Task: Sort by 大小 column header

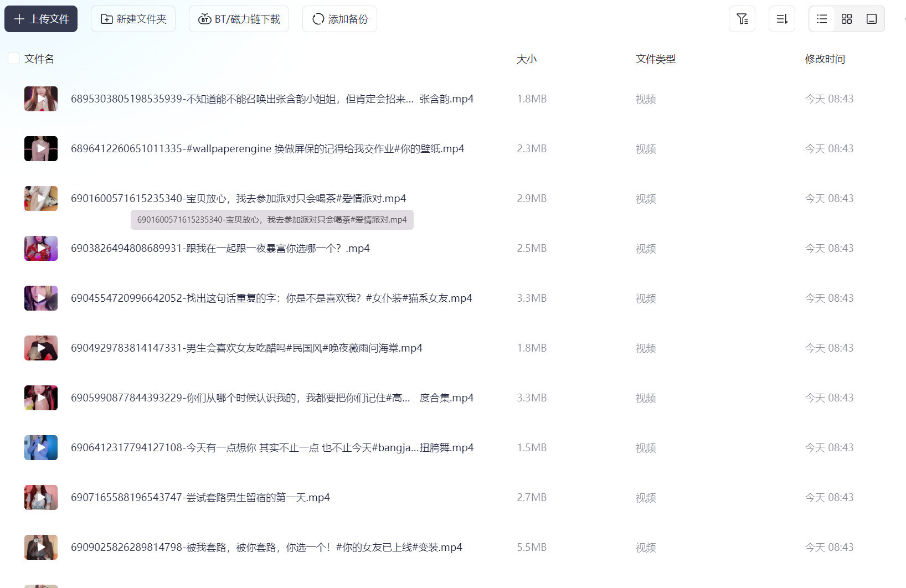Action: 527,59
